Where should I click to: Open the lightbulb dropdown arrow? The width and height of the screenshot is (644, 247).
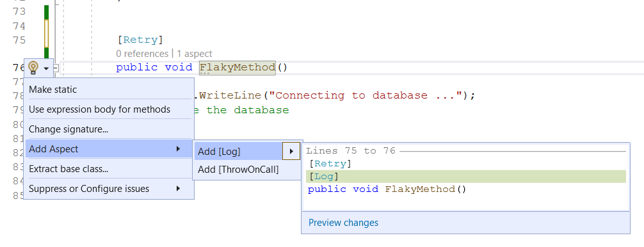[x=46, y=68]
